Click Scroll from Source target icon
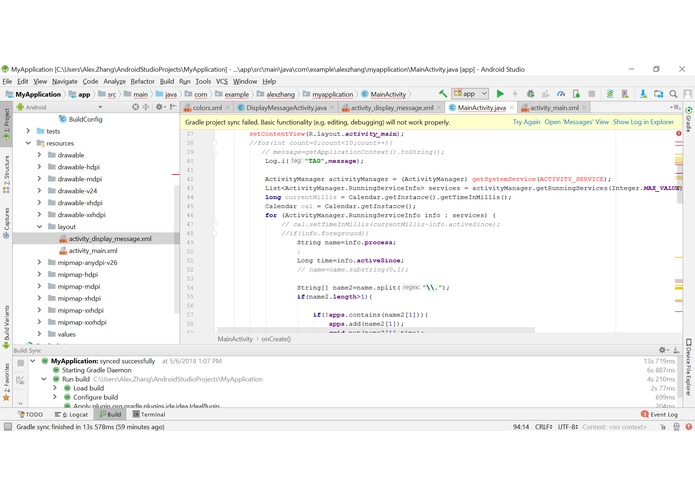Image resolution: width=695 pixels, height=494 pixels. click(136, 107)
